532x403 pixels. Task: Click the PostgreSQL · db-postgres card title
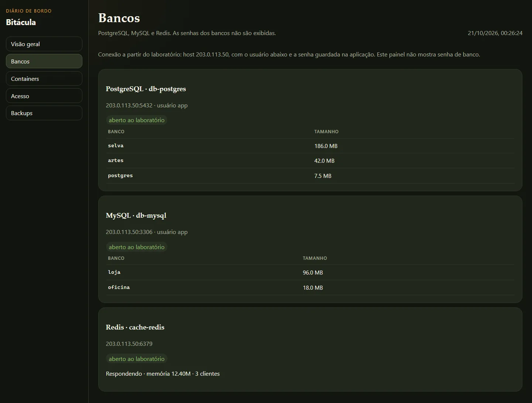pos(146,89)
